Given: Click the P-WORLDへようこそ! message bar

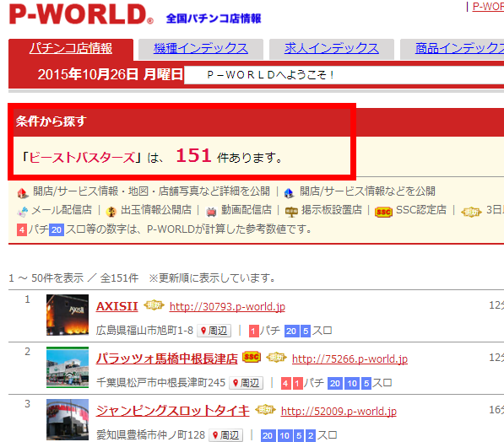Looking at the screenshot, I should (x=344, y=75).
